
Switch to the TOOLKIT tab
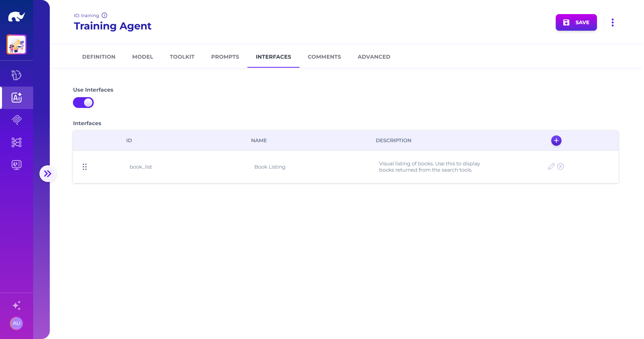tap(182, 57)
